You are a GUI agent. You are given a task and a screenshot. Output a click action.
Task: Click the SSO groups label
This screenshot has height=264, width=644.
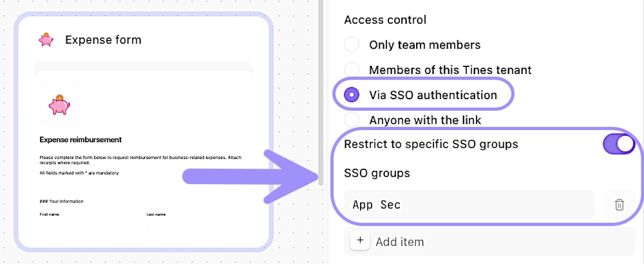point(377,173)
